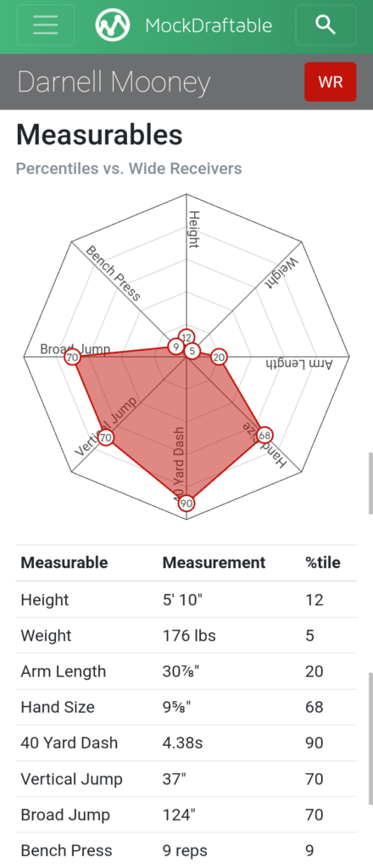Click the %tile column header
Viewport: 373px width, 868px height.
pyautogui.click(x=323, y=563)
